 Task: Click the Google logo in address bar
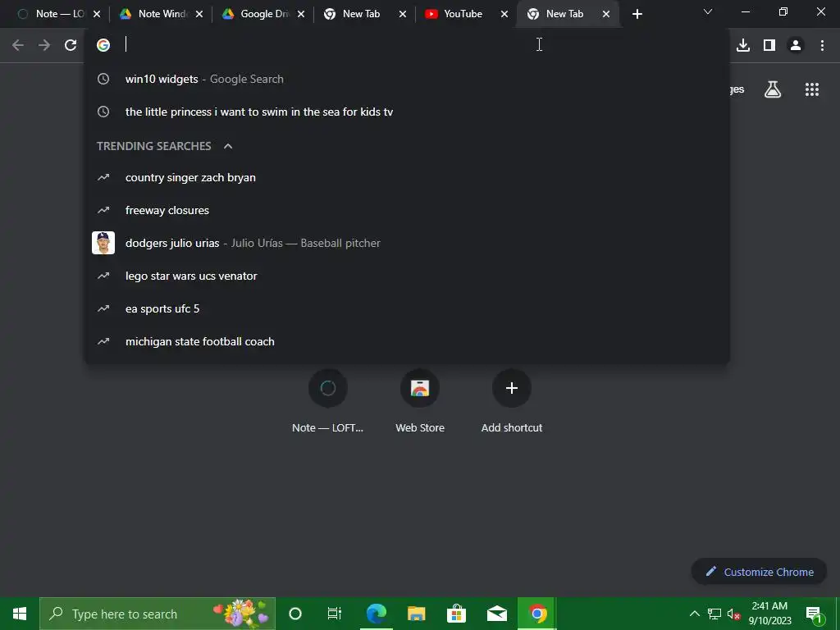click(x=103, y=45)
